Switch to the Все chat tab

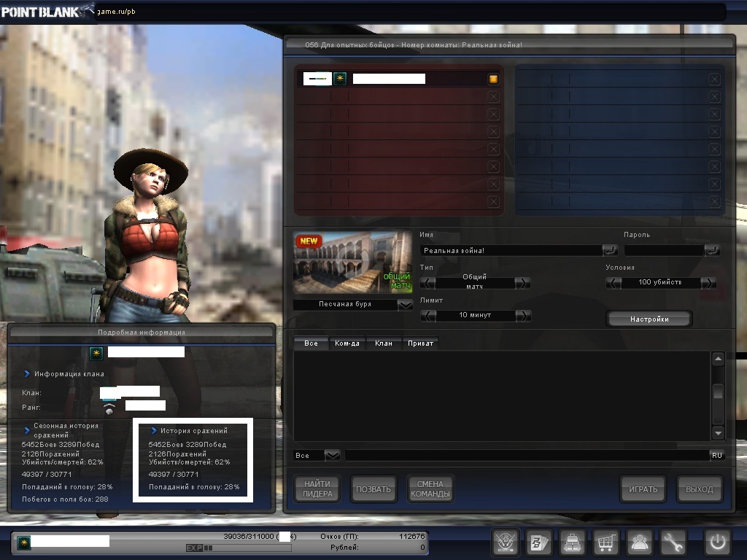click(311, 343)
